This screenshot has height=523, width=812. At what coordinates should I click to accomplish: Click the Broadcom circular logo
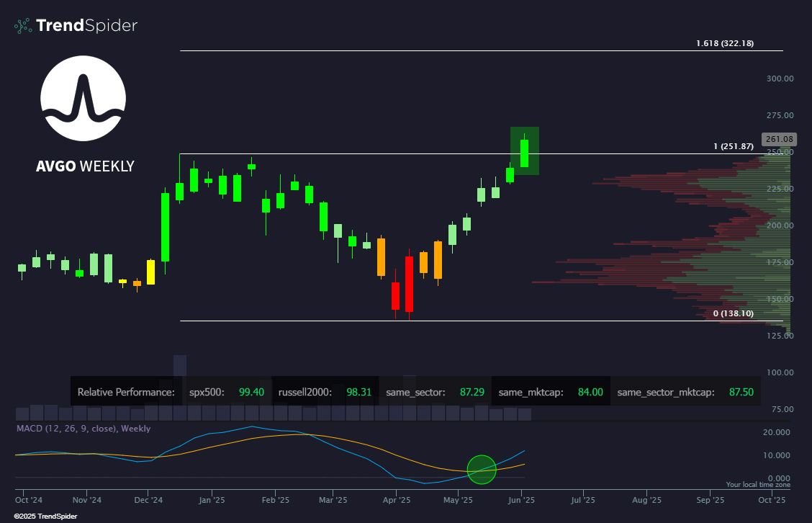coord(84,99)
